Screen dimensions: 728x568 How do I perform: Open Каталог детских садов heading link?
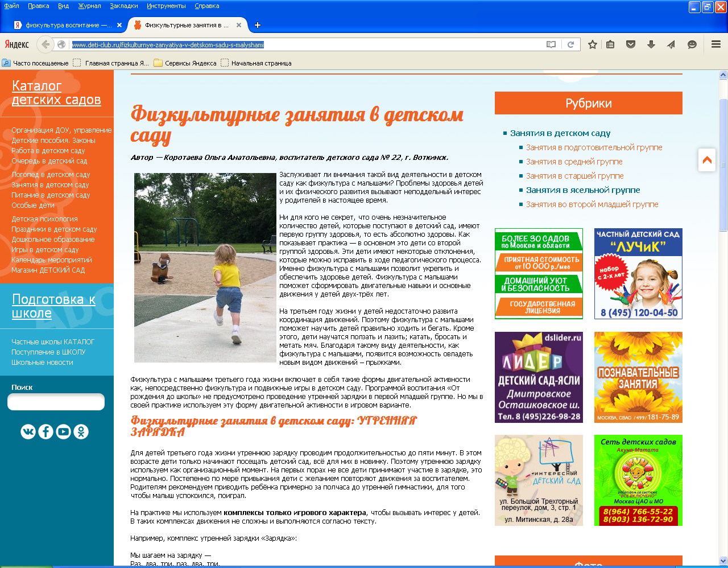point(56,93)
